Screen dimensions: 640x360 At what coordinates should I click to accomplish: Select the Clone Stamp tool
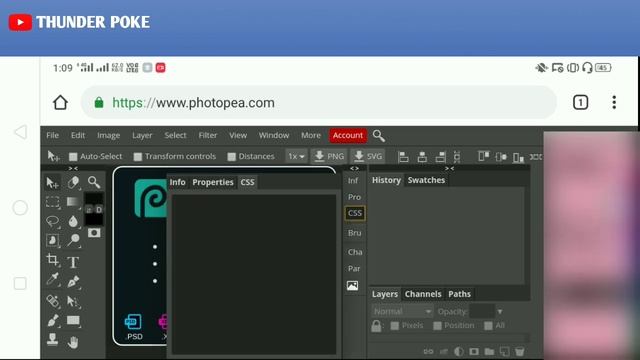(x=52, y=340)
